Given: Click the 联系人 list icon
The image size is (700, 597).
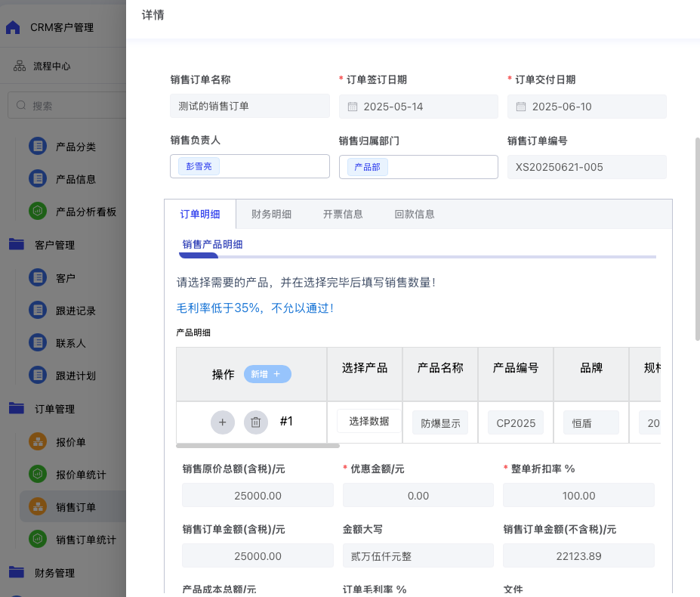Looking at the screenshot, I should coord(38,343).
